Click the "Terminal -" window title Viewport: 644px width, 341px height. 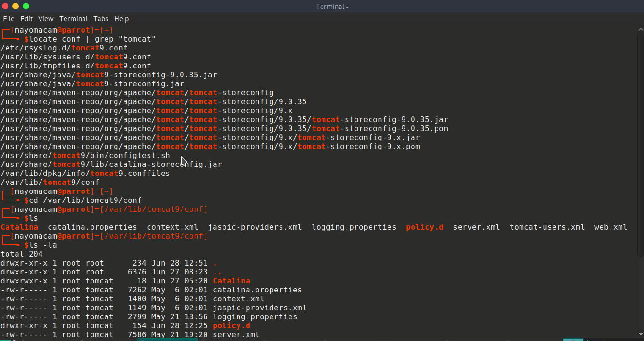332,6
